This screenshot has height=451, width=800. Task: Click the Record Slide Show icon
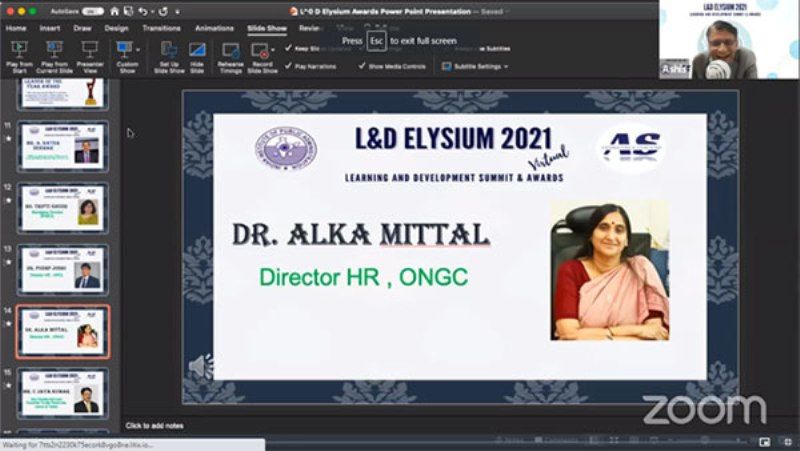pos(260,51)
